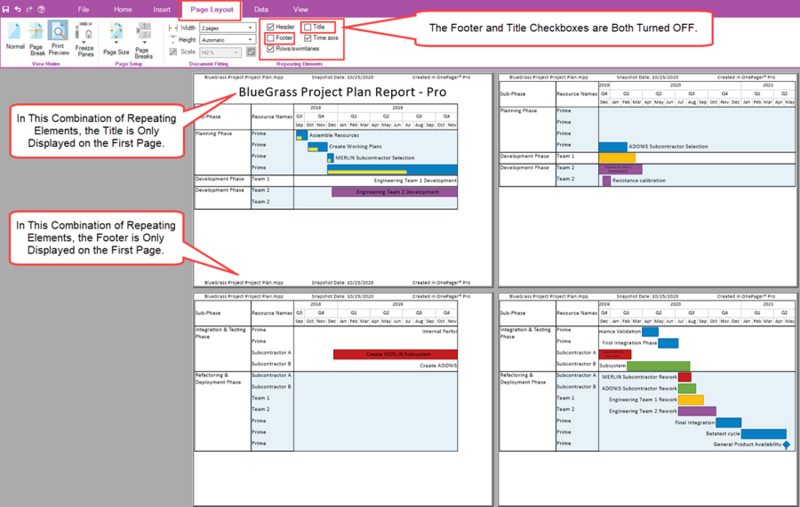Click the First Integration Phase task label
Screen dimensions: 800x507
click(x=629, y=343)
